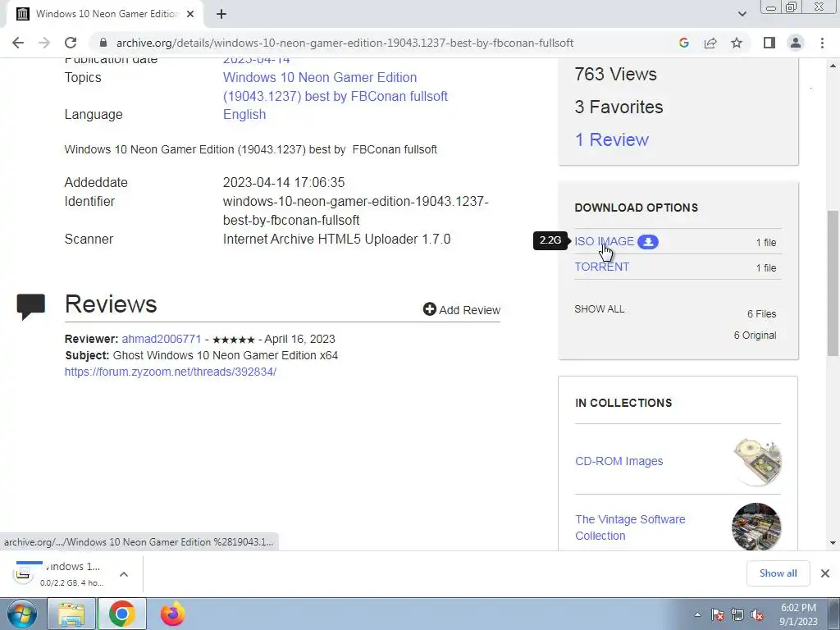The width and height of the screenshot is (840, 630).
Task: Show hidden system tray icons
Action: [697, 614]
